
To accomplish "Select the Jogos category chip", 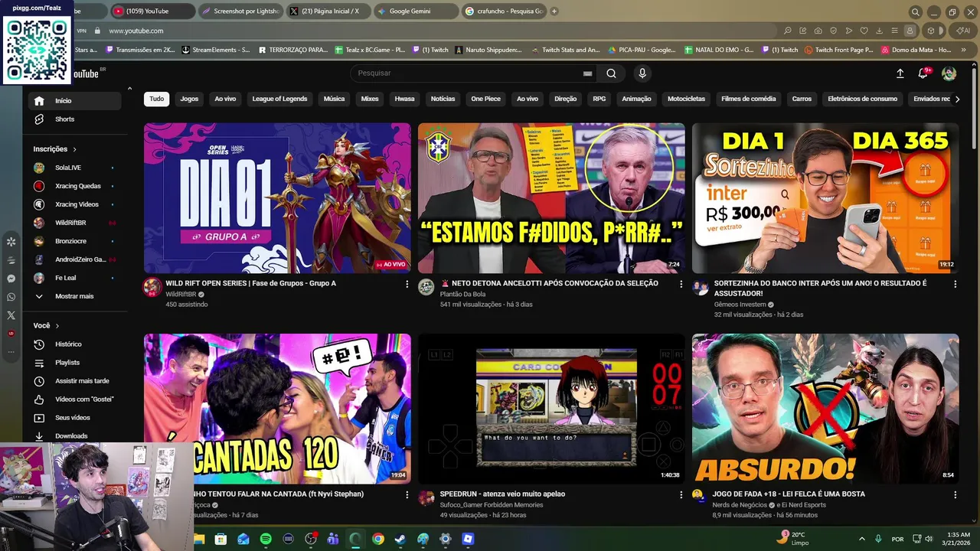I will (189, 99).
